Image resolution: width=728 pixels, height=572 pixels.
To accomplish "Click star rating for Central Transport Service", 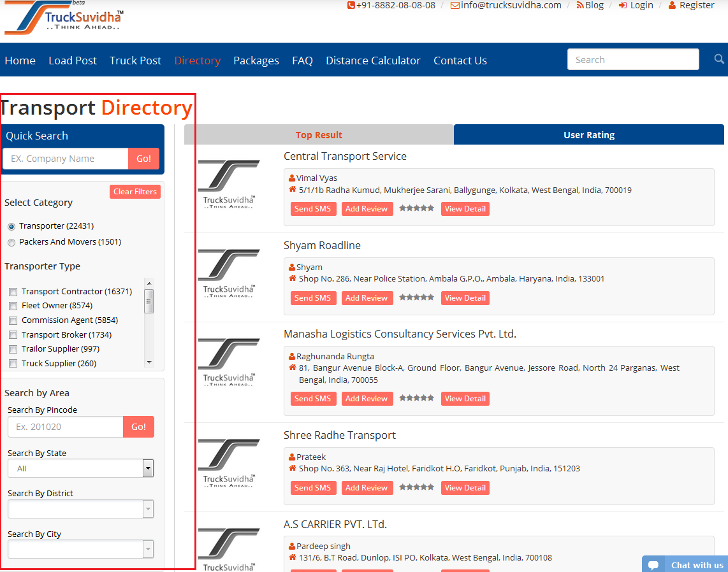I will tap(416, 208).
